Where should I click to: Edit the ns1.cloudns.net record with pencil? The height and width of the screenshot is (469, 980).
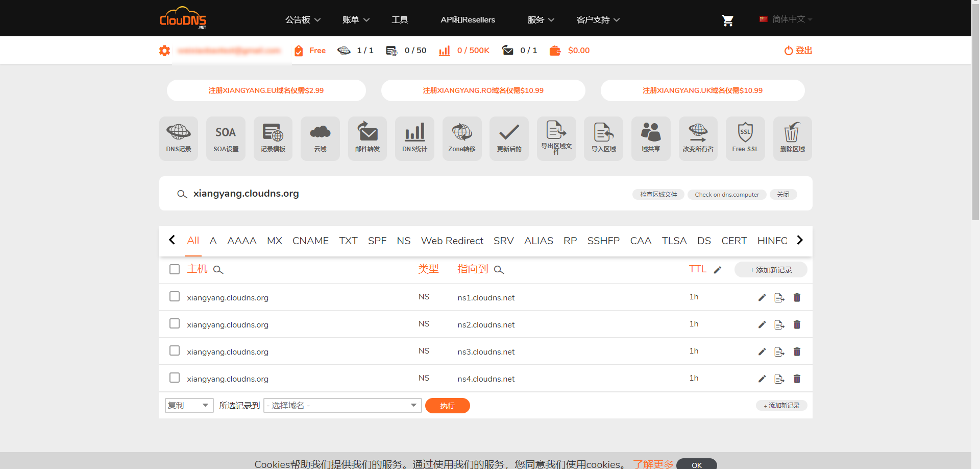tap(762, 297)
